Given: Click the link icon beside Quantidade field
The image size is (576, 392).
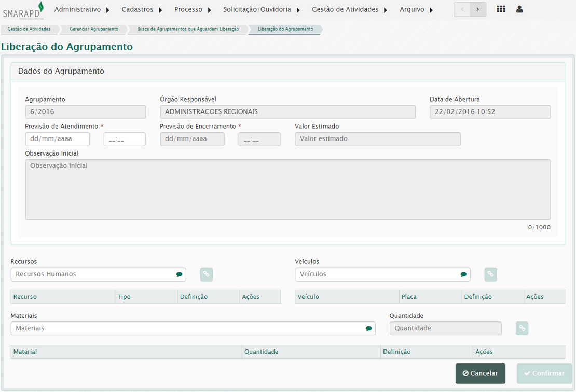Looking at the screenshot, I should (522, 328).
